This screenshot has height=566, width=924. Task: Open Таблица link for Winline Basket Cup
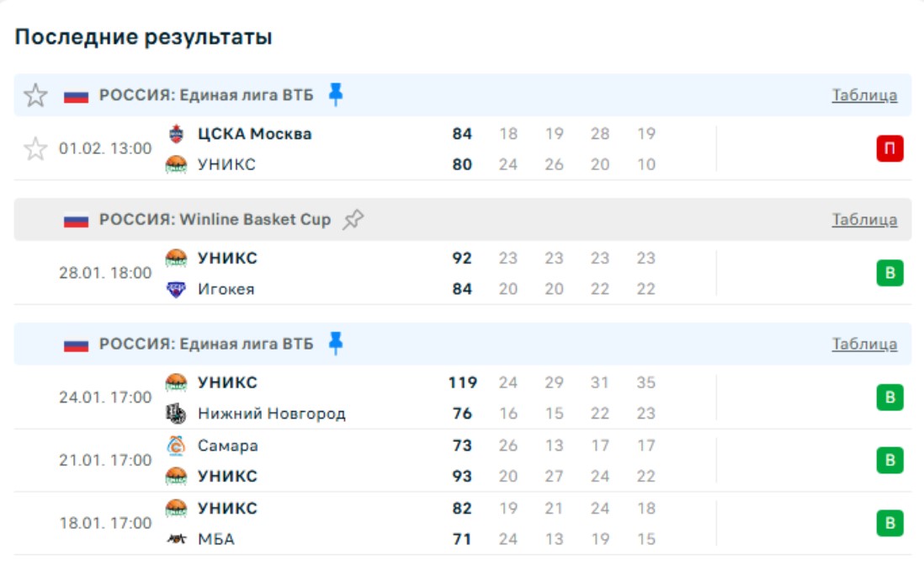click(864, 220)
